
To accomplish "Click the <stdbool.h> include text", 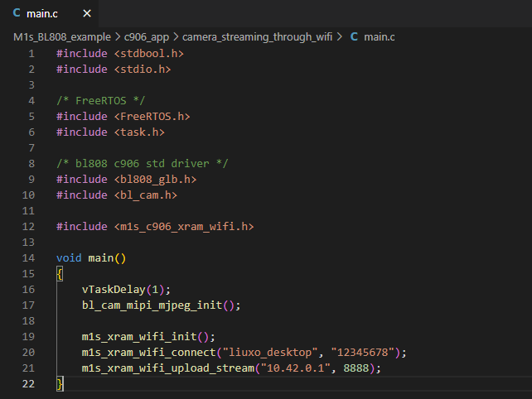I will click(x=149, y=54).
